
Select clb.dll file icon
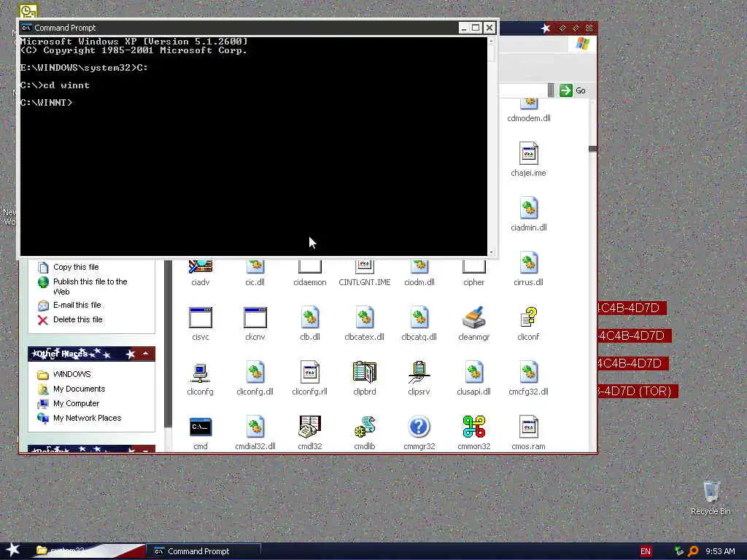(x=309, y=318)
